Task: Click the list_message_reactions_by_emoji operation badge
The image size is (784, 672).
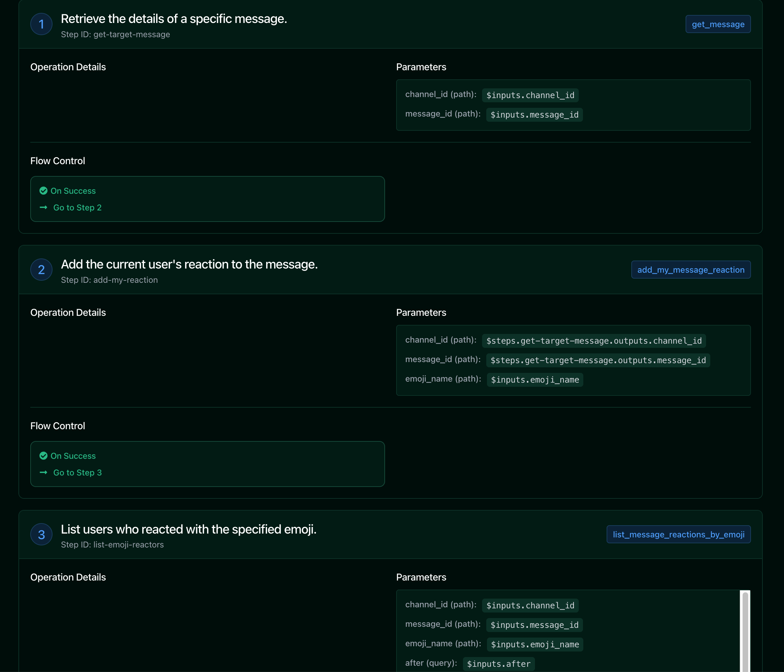Action: click(678, 534)
